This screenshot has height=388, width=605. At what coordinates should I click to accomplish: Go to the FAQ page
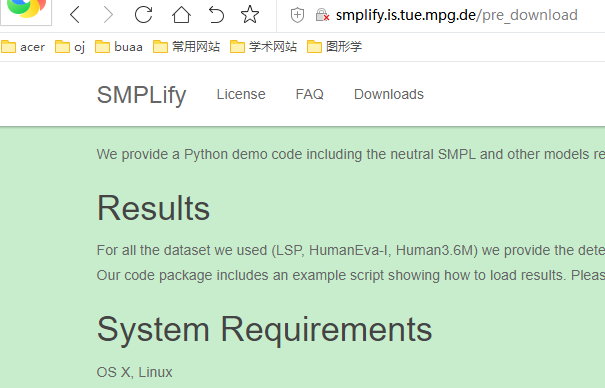point(309,94)
